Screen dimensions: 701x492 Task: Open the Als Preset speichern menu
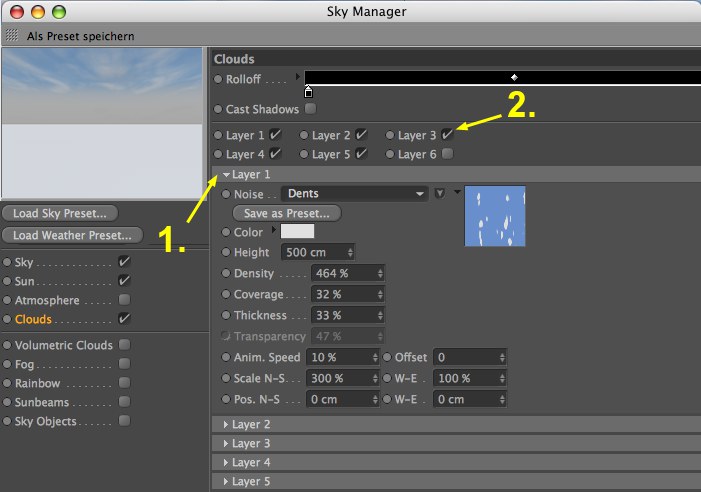pos(80,36)
